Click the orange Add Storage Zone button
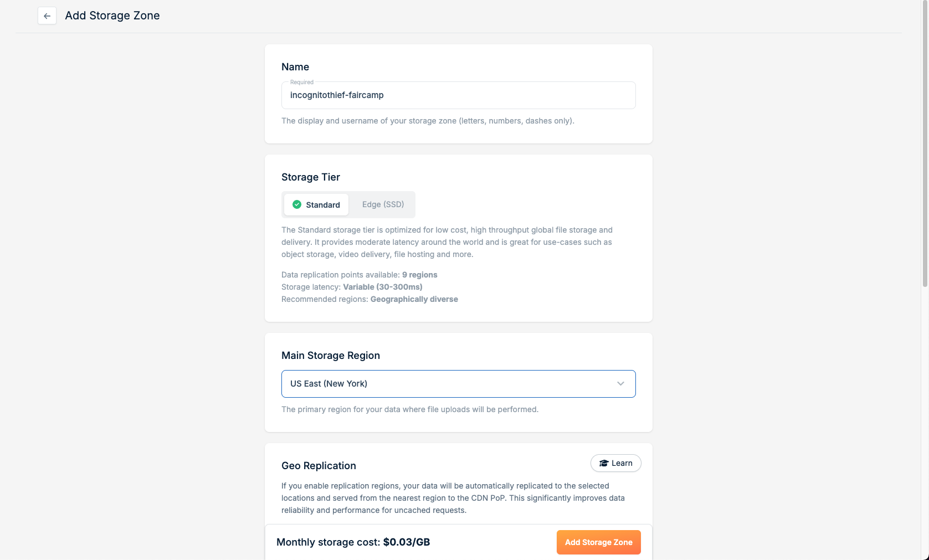This screenshot has height=560, width=929. [598, 542]
